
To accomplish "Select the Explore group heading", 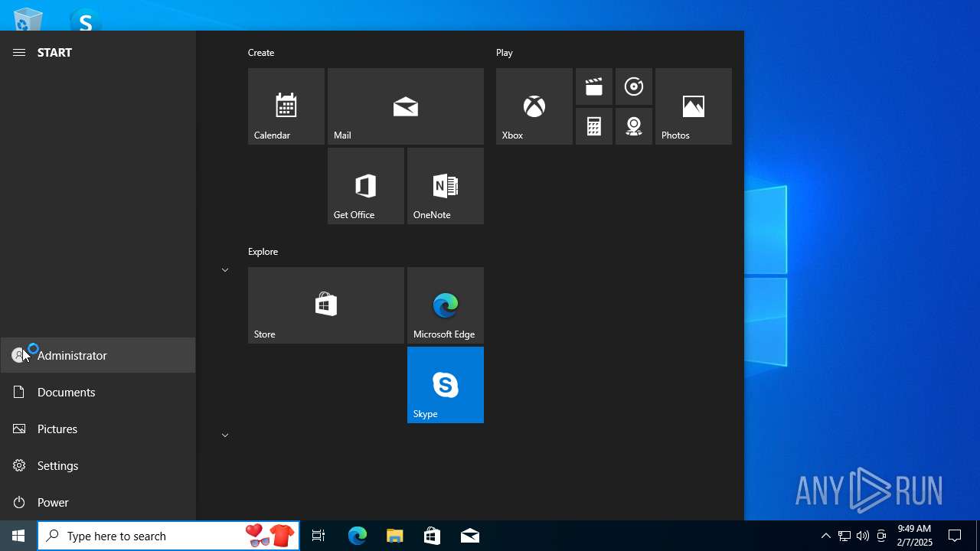I will click(x=263, y=251).
